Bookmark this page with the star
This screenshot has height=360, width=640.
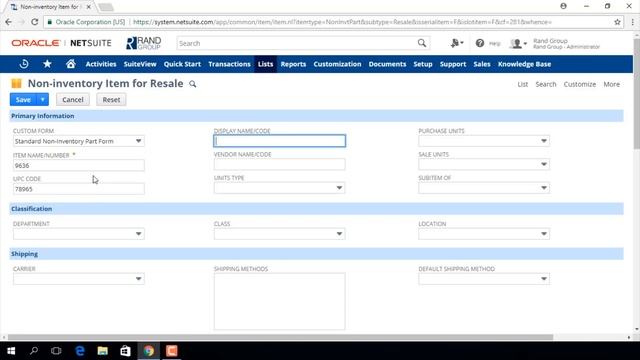point(617,22)
